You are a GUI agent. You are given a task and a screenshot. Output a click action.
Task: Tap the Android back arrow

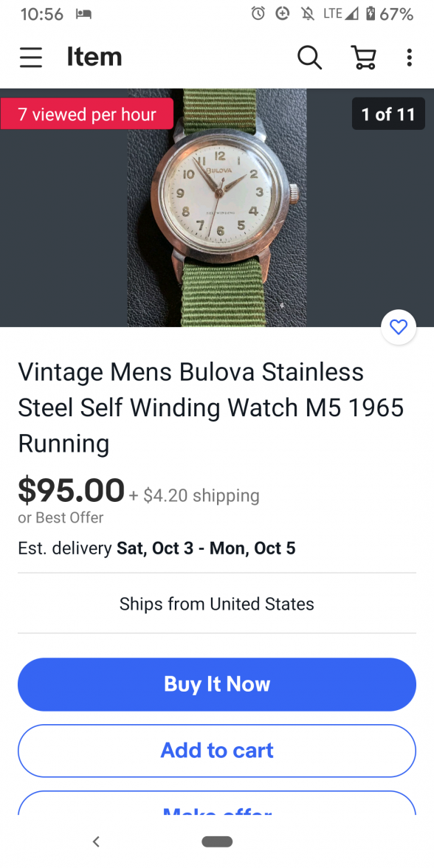tap(96, 841)
